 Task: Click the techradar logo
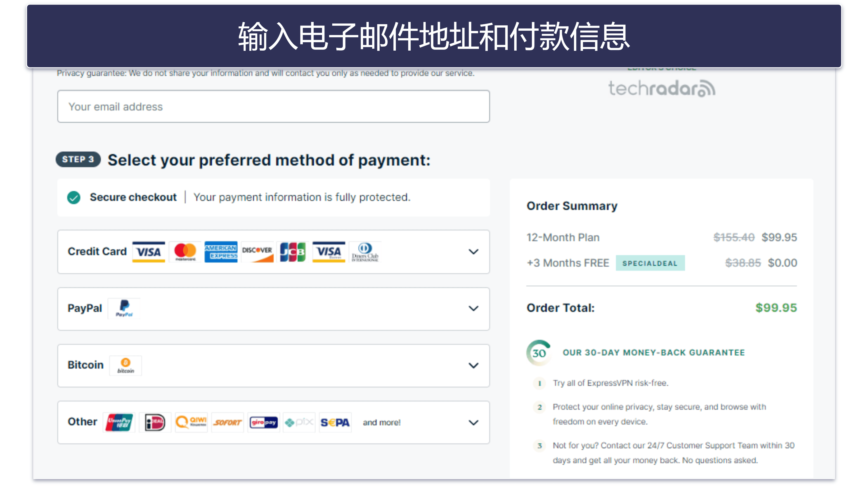pyautogui.click(x=661, y=88)
